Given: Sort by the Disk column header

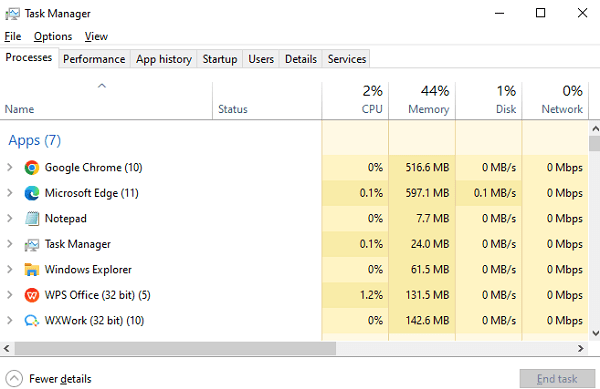Looking at the screenshot, I should (x=489, y=101).
